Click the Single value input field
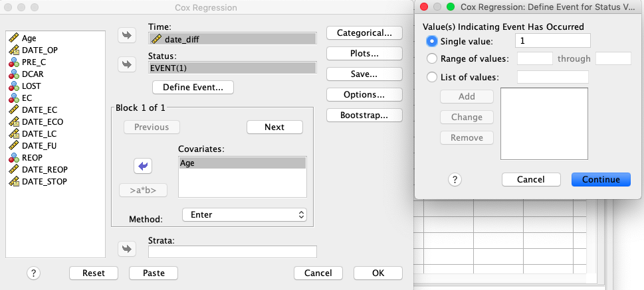 (553, 41)
